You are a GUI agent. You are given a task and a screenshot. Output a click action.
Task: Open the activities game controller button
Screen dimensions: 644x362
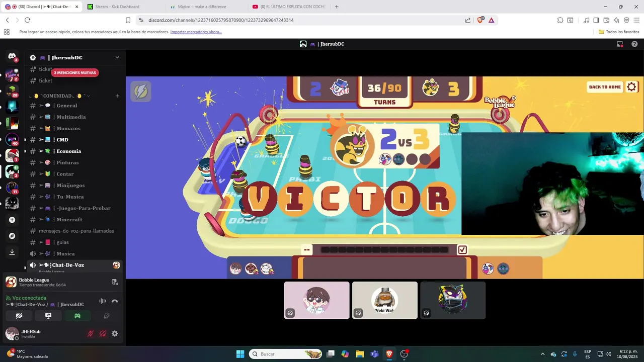click(x=77, y=316)
